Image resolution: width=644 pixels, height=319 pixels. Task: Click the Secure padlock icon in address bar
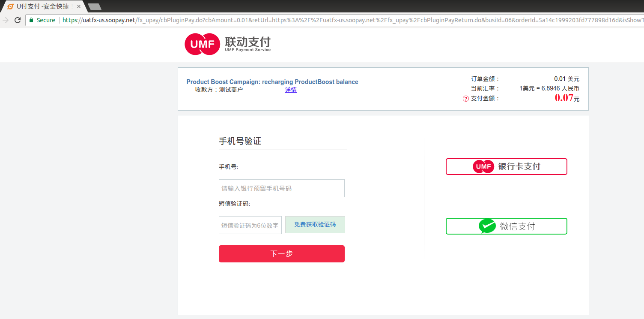(x=32, y=20)
